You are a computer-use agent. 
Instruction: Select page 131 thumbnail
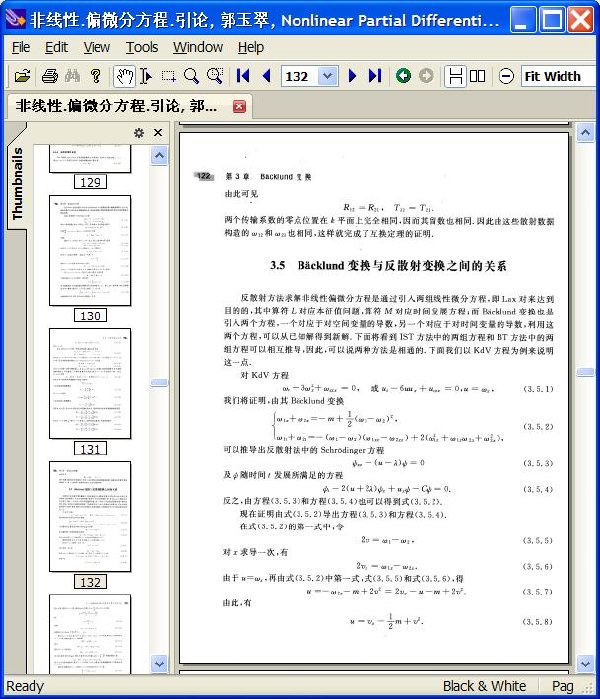(90, 384)
